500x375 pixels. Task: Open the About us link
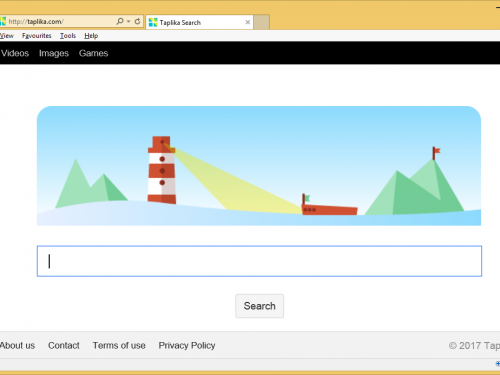17,346
